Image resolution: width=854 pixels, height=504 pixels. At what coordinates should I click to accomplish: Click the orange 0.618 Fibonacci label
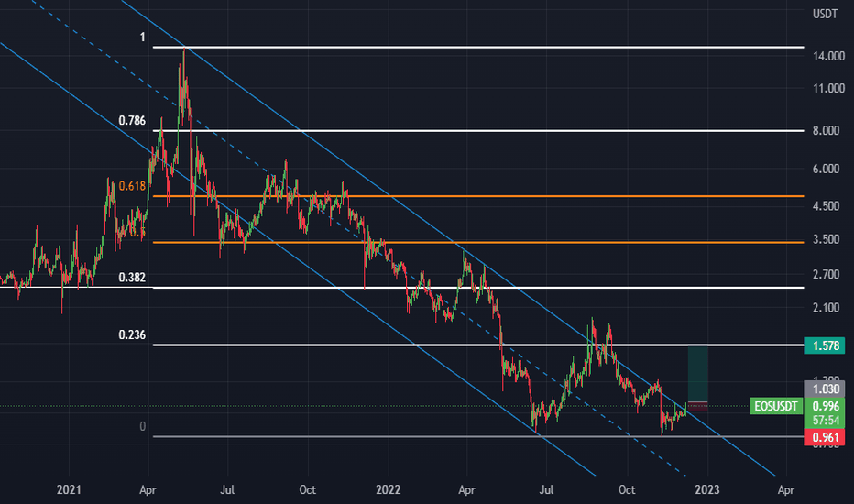coord(132,186)
